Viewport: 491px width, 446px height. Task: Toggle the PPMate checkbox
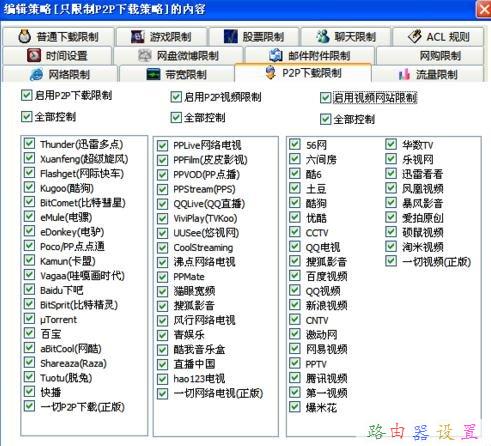[x=162, y=277]
